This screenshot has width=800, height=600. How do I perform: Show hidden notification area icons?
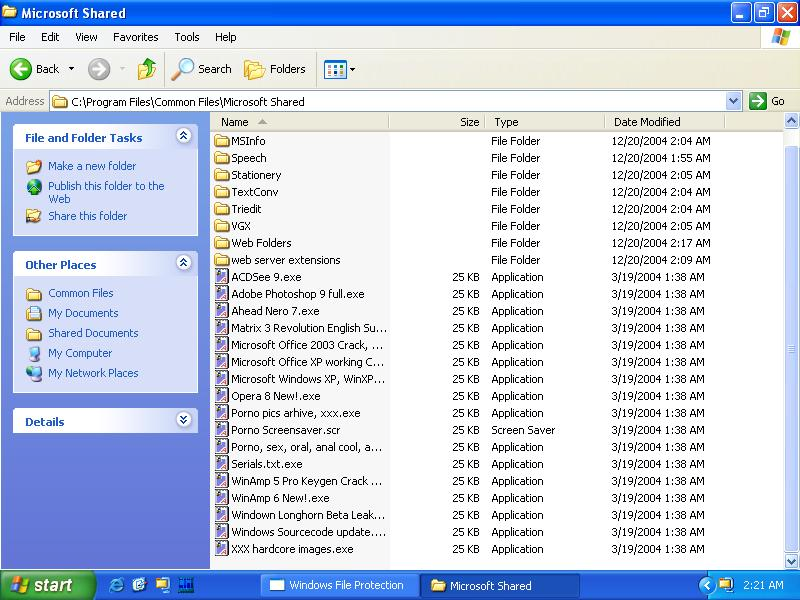(x=706, y=585)
